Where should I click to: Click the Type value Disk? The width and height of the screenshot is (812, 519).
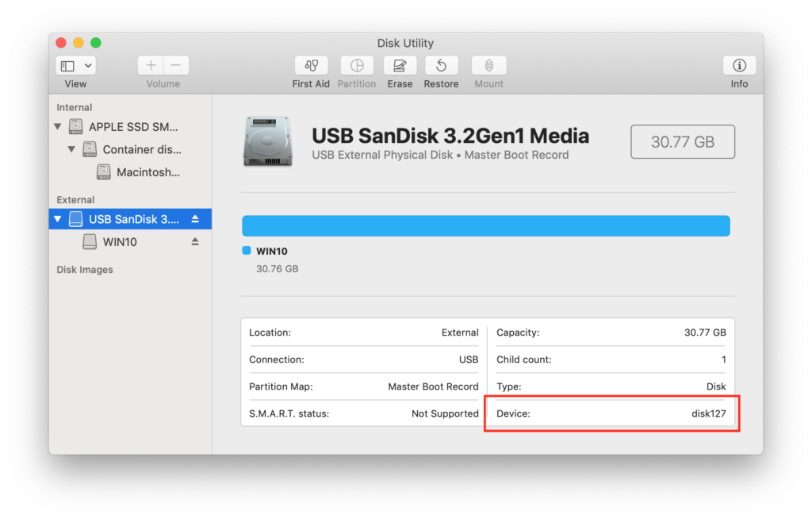(x=716, y=386)
